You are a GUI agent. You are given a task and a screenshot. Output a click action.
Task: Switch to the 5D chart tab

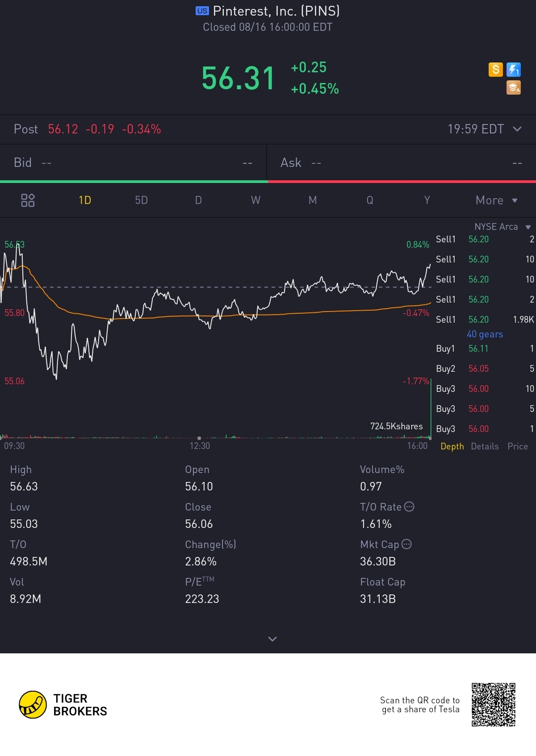(142, 200)
